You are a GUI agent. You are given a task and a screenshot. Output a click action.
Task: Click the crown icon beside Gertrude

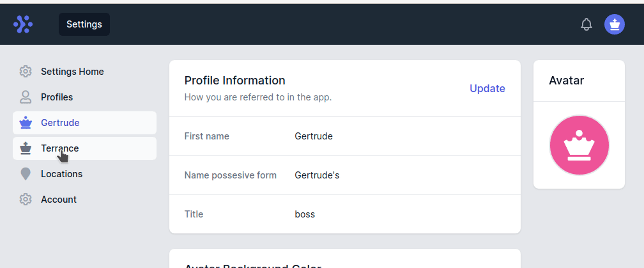(26, 123)
